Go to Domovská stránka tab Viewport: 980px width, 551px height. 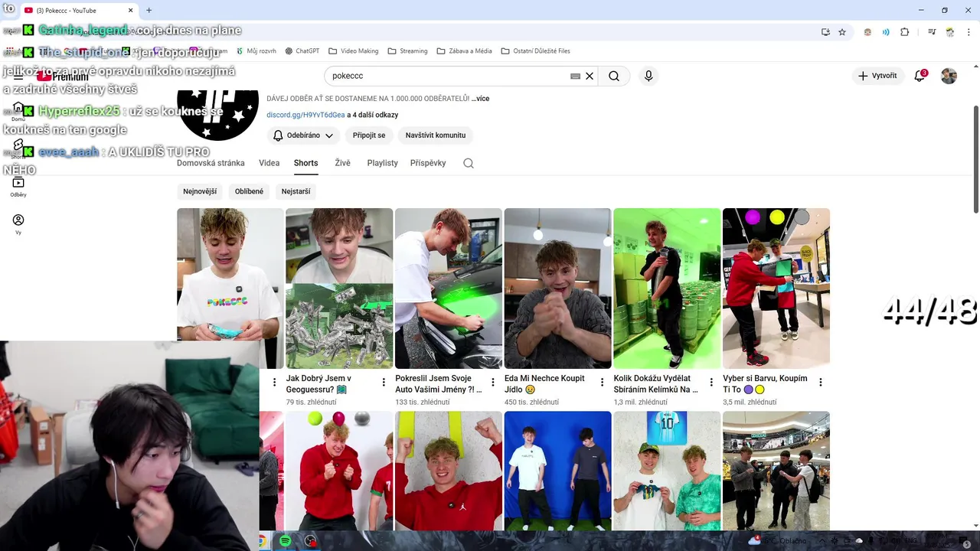click(211, 163)
